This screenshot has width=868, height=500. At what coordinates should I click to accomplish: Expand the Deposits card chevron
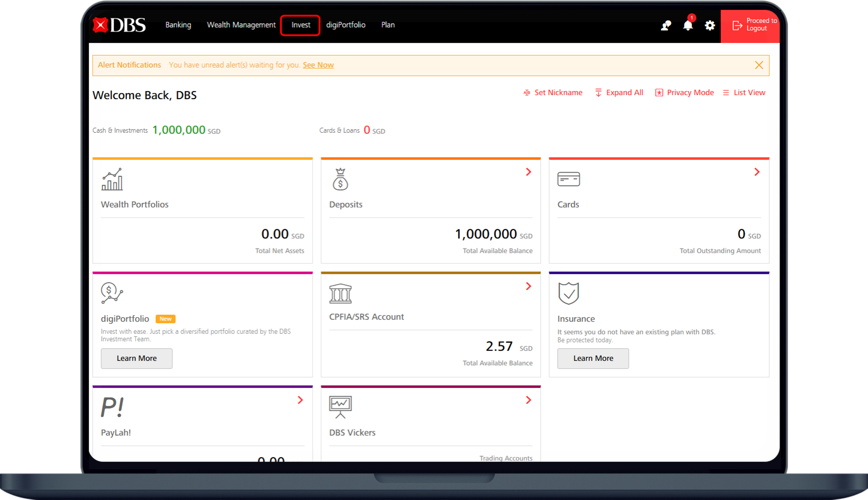pos(528,172)
